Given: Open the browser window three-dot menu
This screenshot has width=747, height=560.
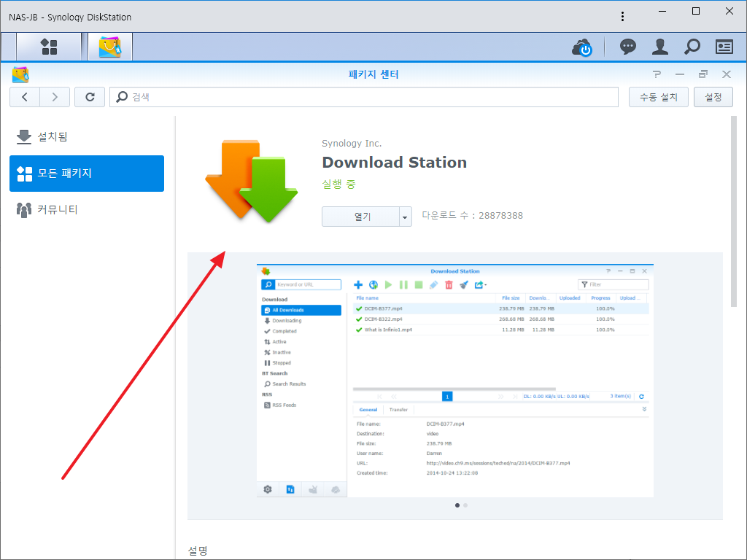Looking at the screenshot, I should pos(623,17).
